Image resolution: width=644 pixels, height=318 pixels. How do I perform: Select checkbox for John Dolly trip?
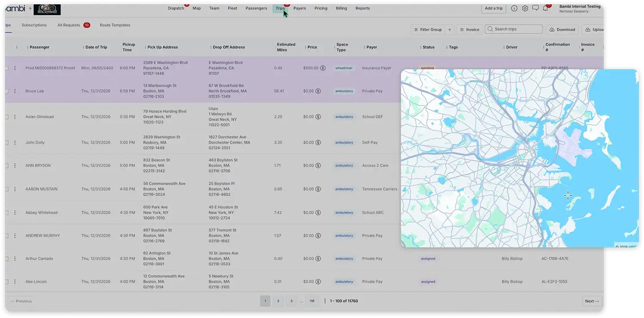(x=6, y=142)
